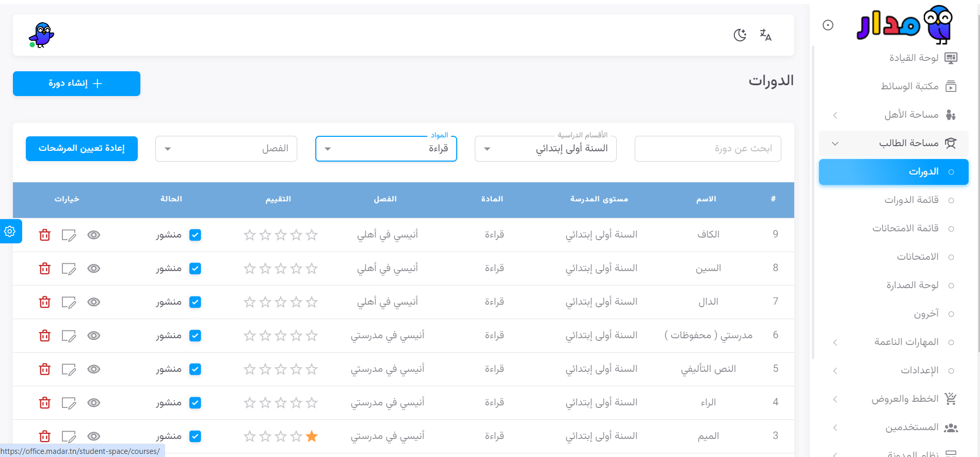The image size is (980, 457).
Task: Toggle dark mode moon icon
Action: tap(740, 35)
